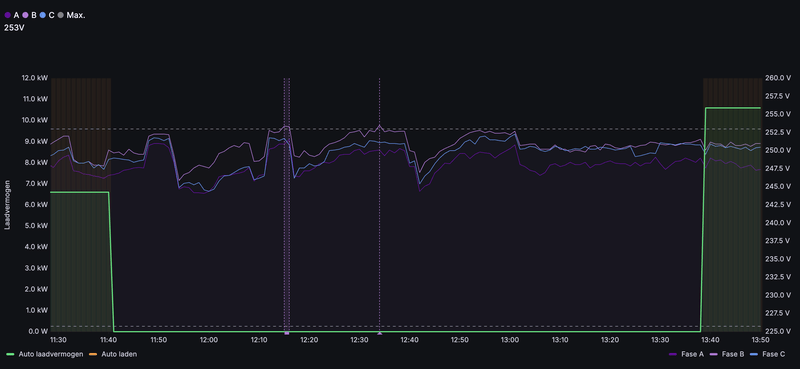The height and width of the screenshot is (369, 800).
Task: Click the 12:30 time axis label
Action: point(359,340)
